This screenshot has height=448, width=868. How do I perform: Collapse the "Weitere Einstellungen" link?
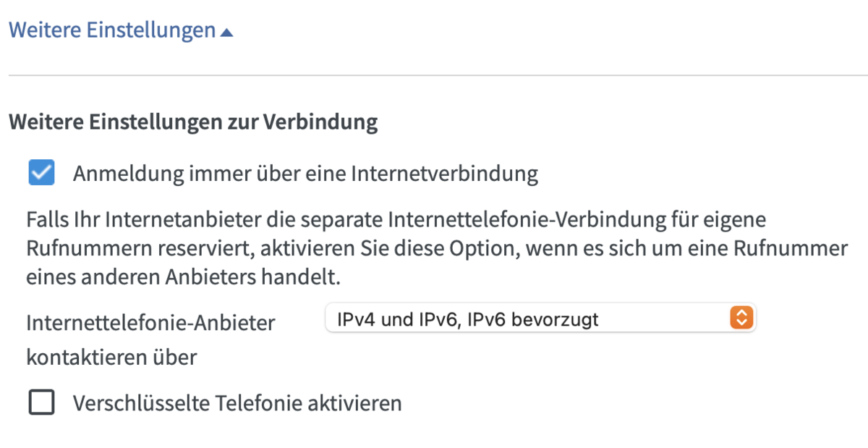tap(112, 30)
